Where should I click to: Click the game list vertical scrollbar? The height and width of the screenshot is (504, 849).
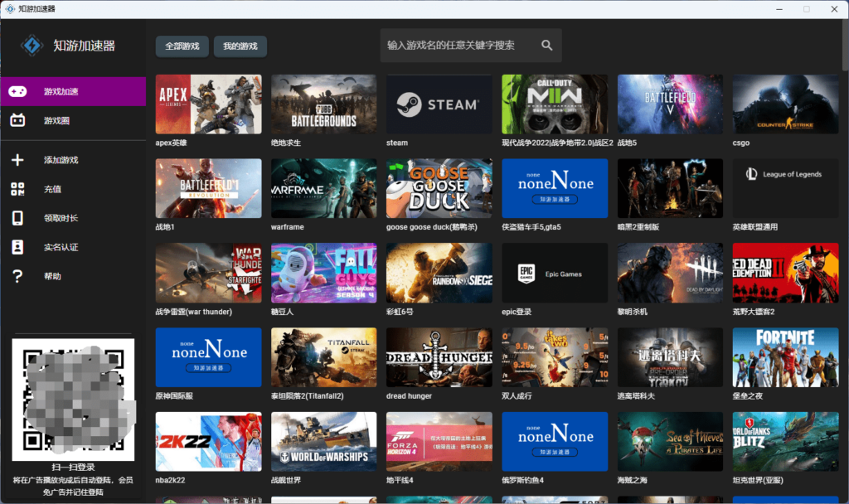click(x=845, y=46)
